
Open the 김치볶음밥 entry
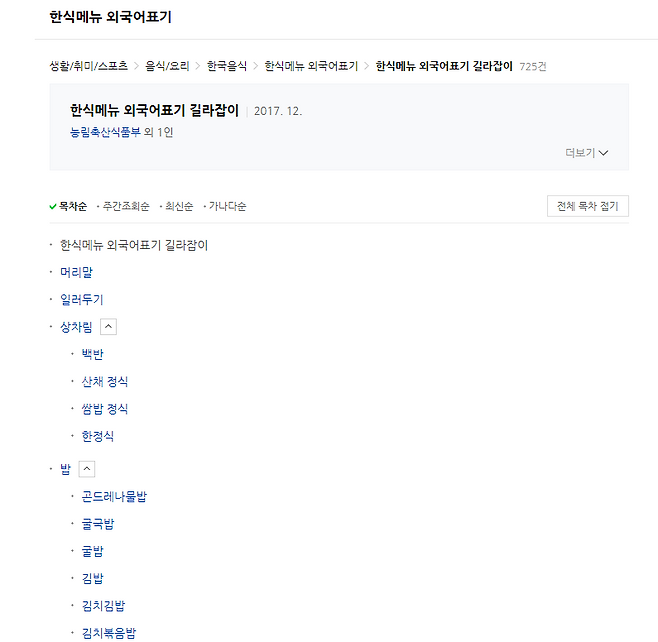109,632
